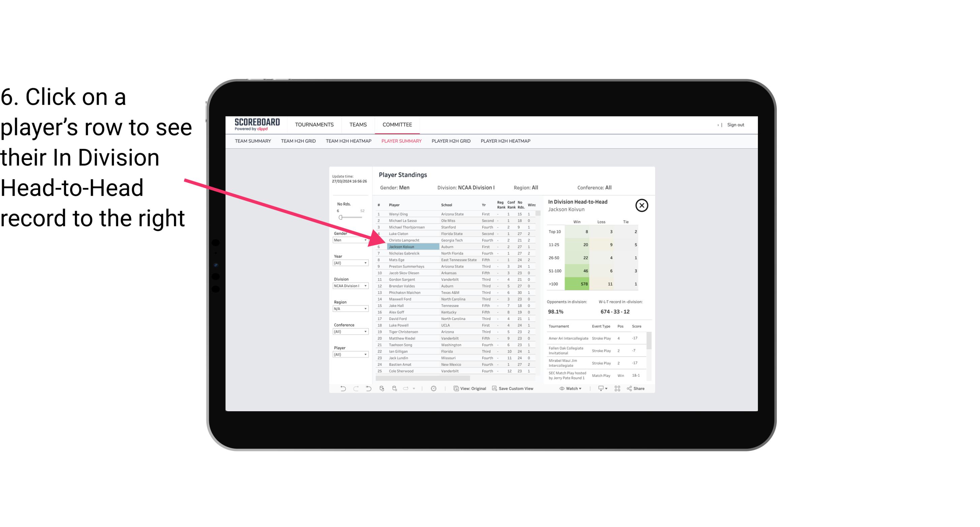Click TOURNAMENTS menu item
Screen dimensions: 980x527
pyautogui.click(x=314, y=125)
